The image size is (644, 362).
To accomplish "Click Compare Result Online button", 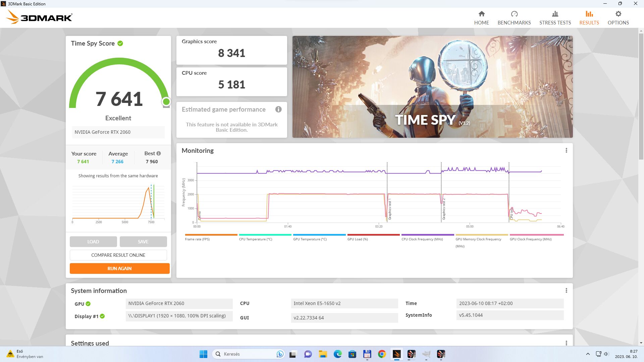I will point(118,255).
